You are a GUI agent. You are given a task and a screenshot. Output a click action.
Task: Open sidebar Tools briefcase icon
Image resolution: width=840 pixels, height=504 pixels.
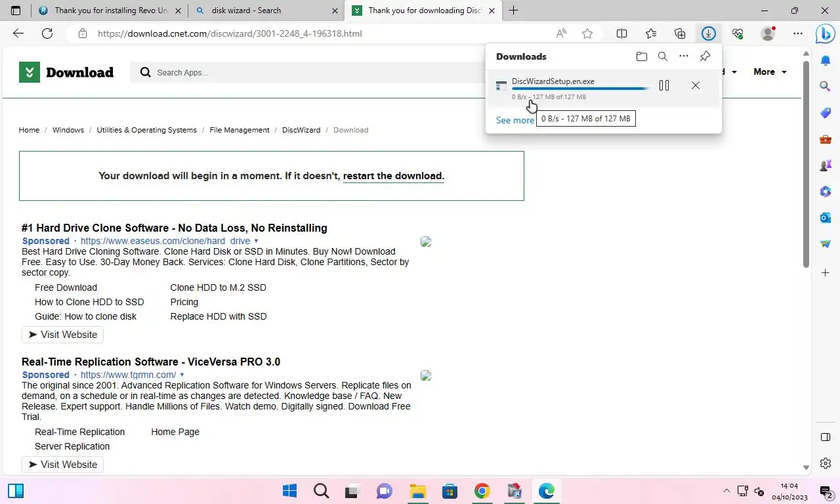(x=826, y=139)
